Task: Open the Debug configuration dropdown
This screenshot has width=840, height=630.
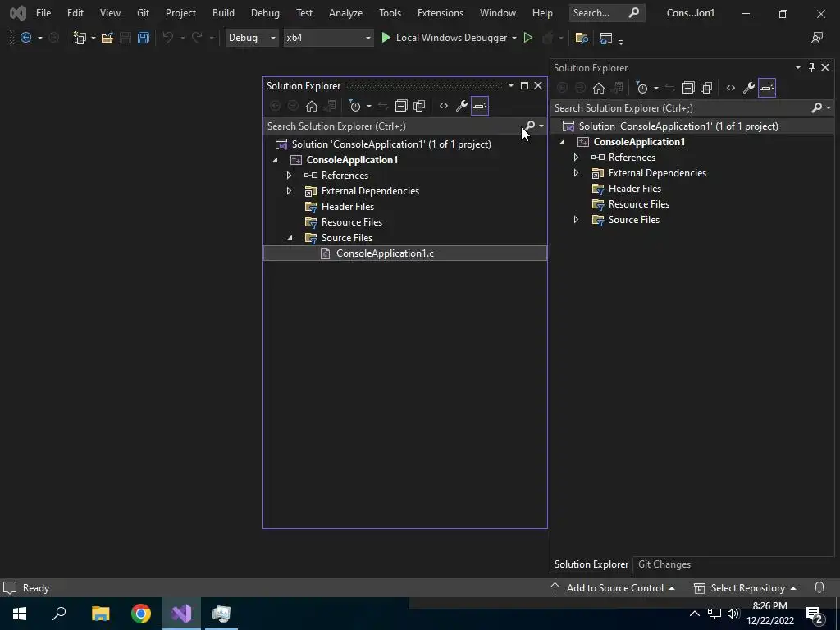Action: (x=251, y=38)
